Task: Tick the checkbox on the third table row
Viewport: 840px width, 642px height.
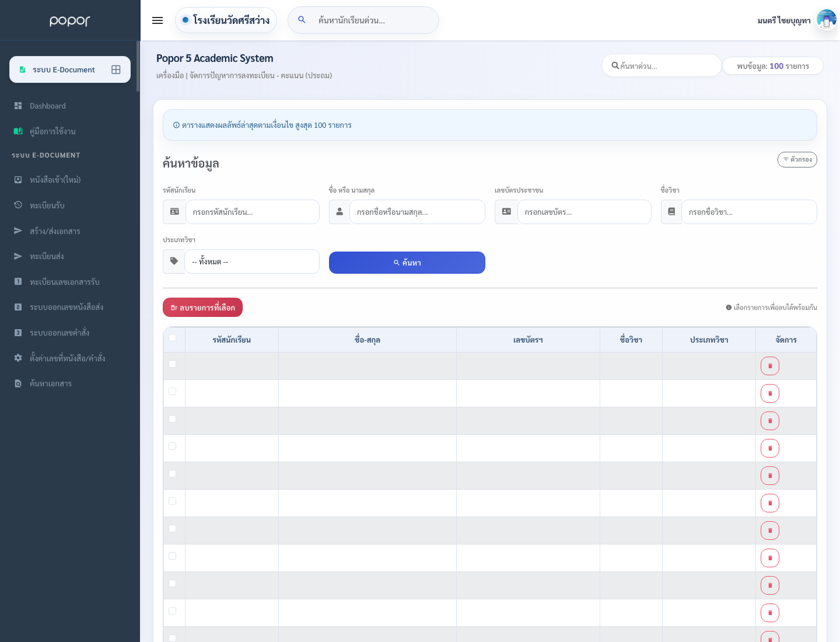Action: pos(172,418)
